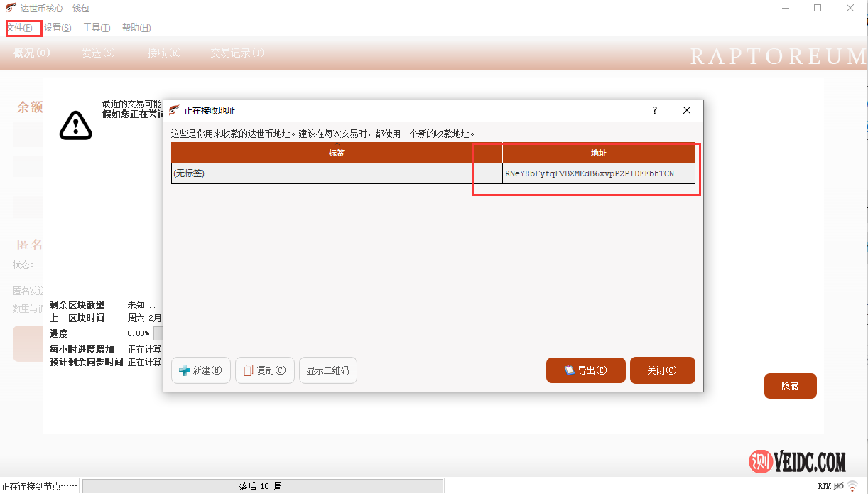The height and width of the screenshot is (494, 868).
Task: Click the 进度 0.00% value
Action: pos(139,333)
